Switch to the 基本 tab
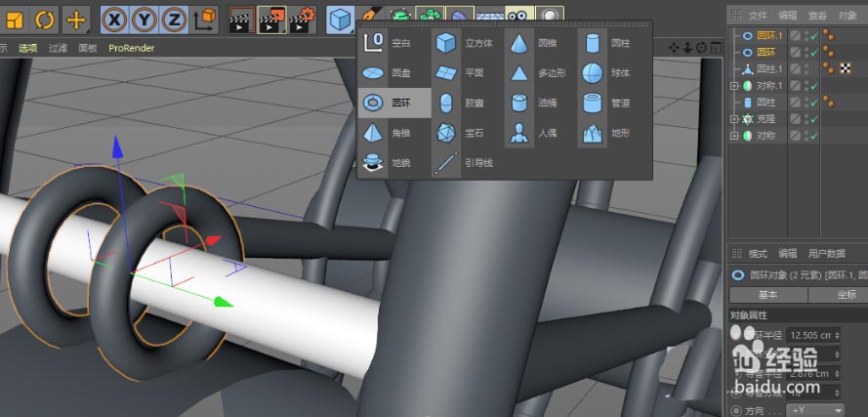This screenshot has width=868, height=417. coord(767,295)
